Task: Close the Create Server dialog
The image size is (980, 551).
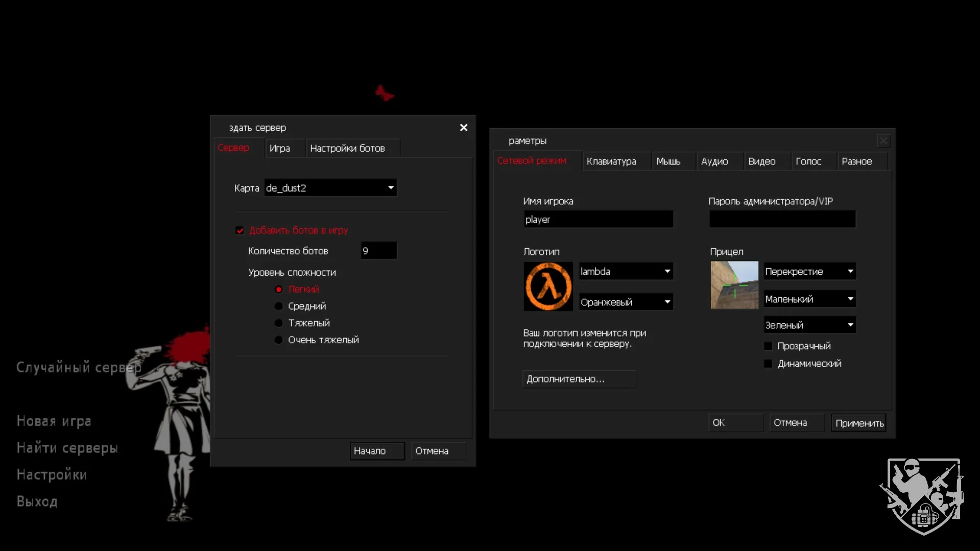Action: click(463, 128)
